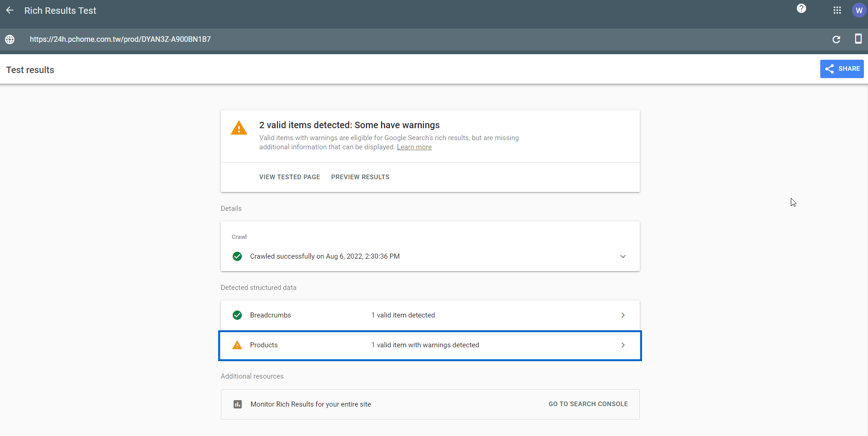Open the account avatar W
Screen dimensions: 868x436
coord(858,10)
